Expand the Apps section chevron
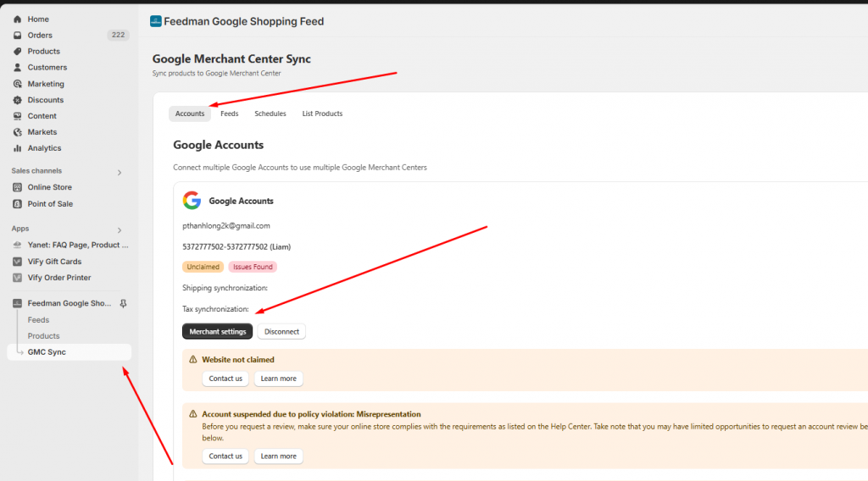 coord(119,230)
